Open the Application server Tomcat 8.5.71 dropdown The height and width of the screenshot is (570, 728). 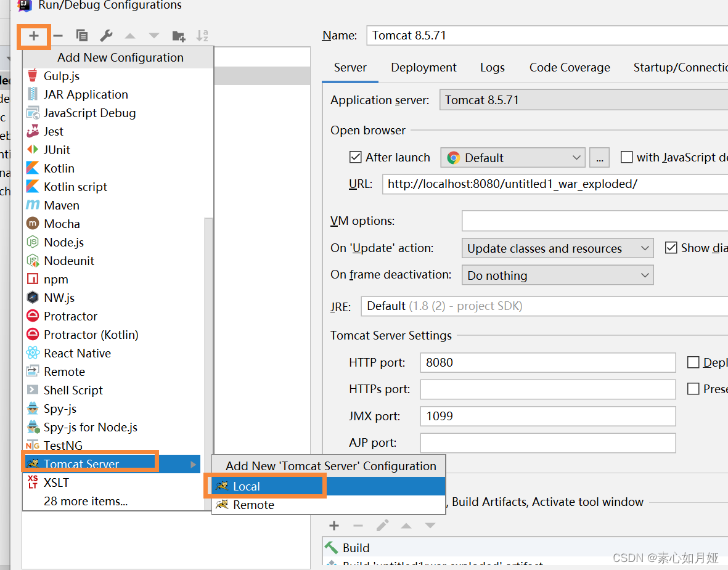(584, 100)
